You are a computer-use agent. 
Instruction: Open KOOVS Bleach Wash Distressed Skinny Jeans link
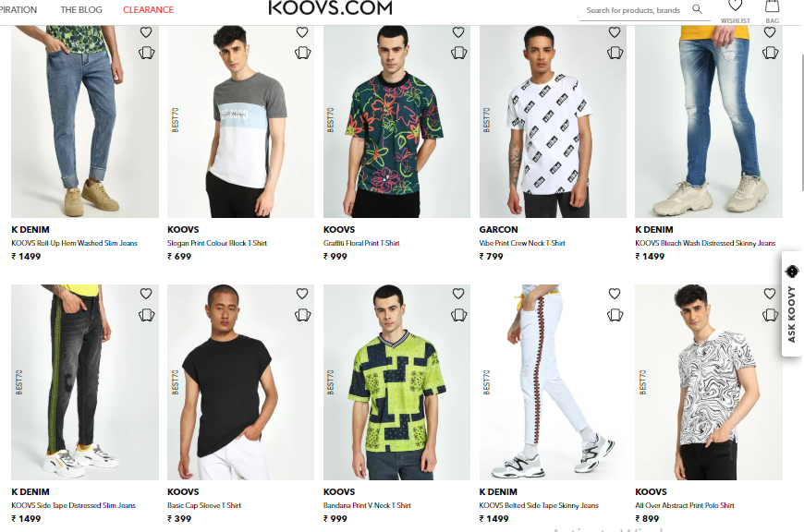pyautogui.click(x=705, y=244)
